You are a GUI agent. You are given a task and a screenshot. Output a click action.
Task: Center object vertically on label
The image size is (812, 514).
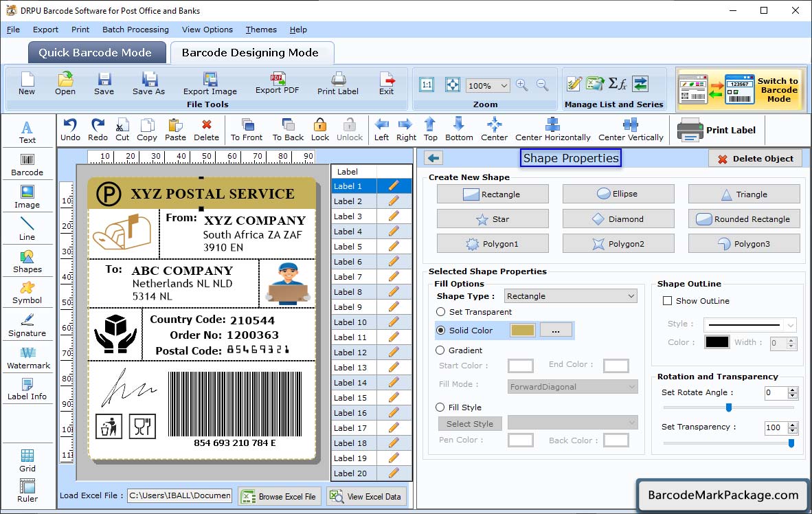(631, 130)
